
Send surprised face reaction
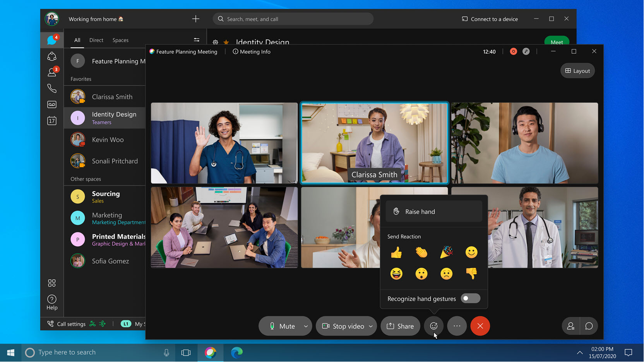(421, 274)
